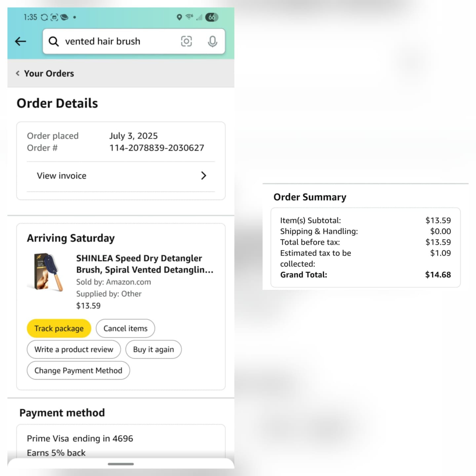The image size is (476, 476).
Task: Tap Buy it again button
Action: [153, 349]
